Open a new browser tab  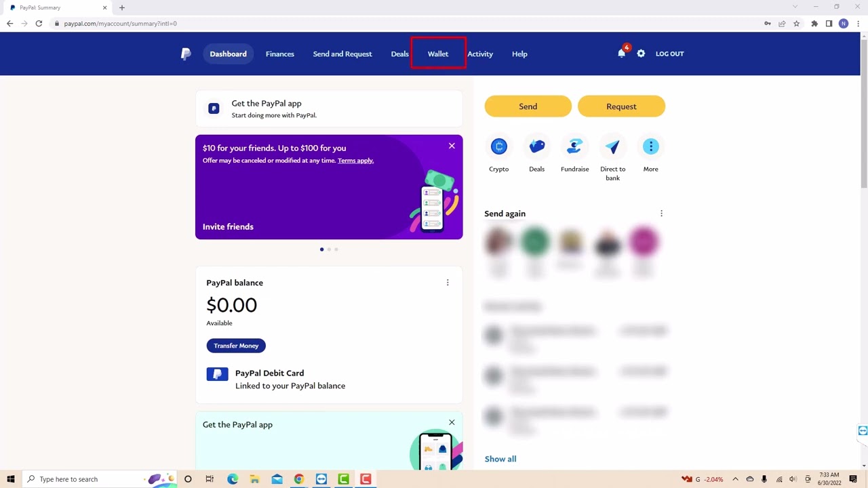coord(122,7)
